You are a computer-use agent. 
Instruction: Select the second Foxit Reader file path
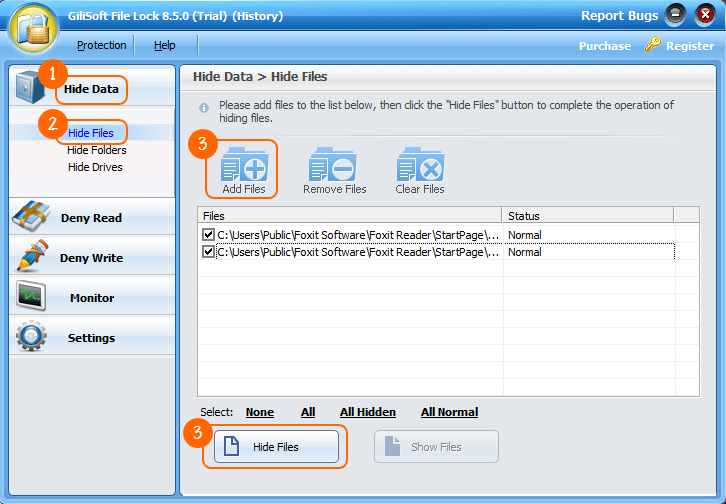[x=358, y=252]
